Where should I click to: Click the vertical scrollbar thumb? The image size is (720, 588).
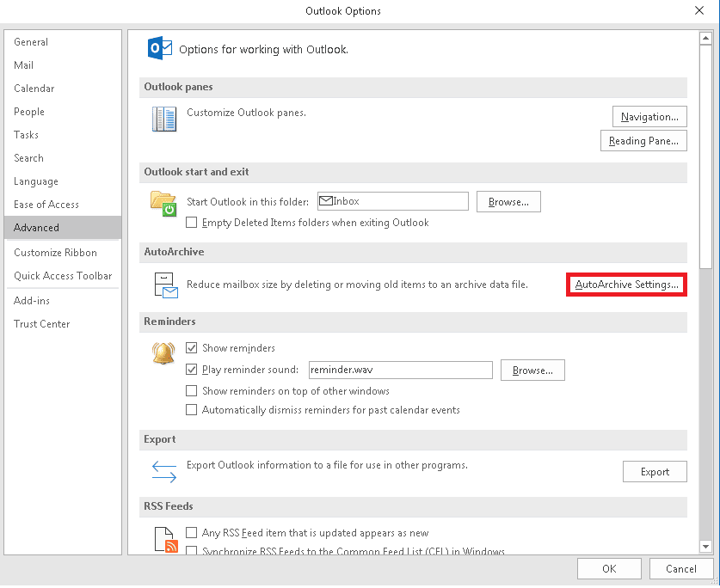(x=705, y=157)
